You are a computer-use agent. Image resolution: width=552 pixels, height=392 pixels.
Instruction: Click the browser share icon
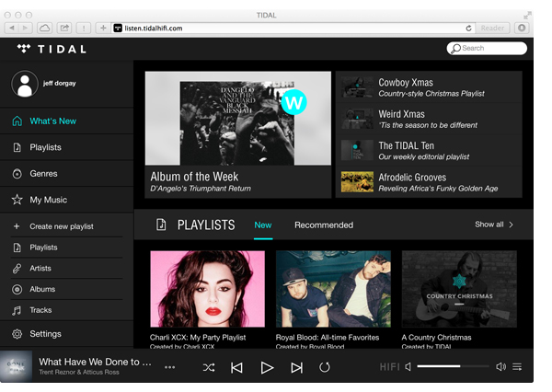[64, 28]
